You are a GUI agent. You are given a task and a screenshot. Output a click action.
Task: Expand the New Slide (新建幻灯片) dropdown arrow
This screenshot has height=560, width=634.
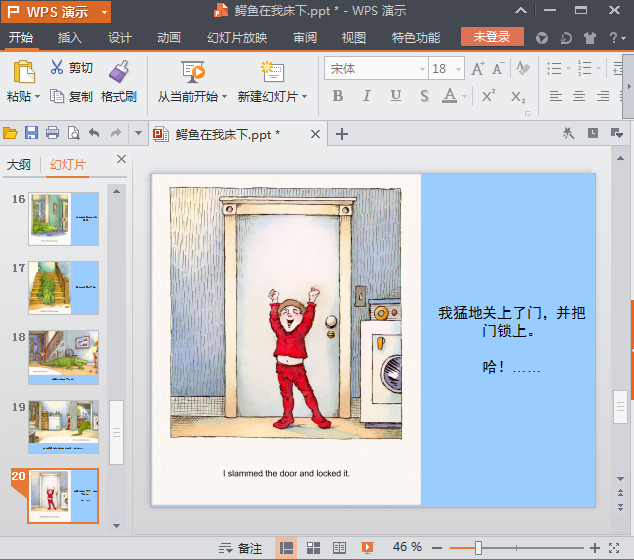304,97
